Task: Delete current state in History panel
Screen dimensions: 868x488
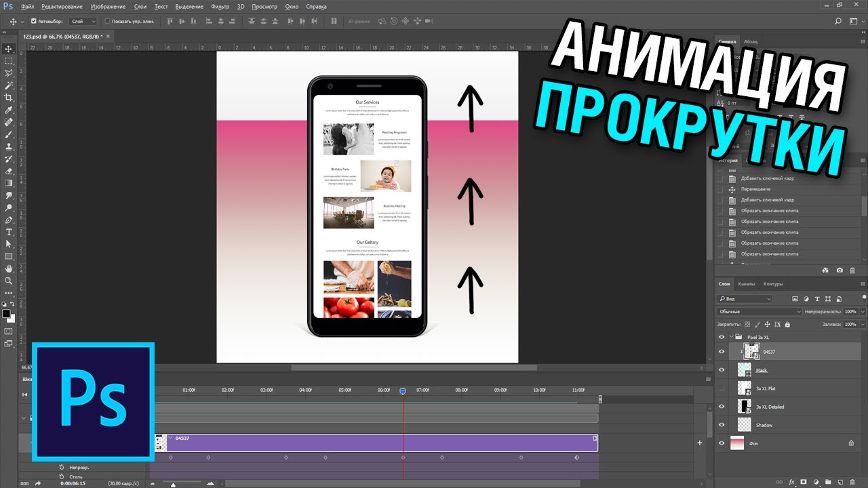Action: click(852, 270)
